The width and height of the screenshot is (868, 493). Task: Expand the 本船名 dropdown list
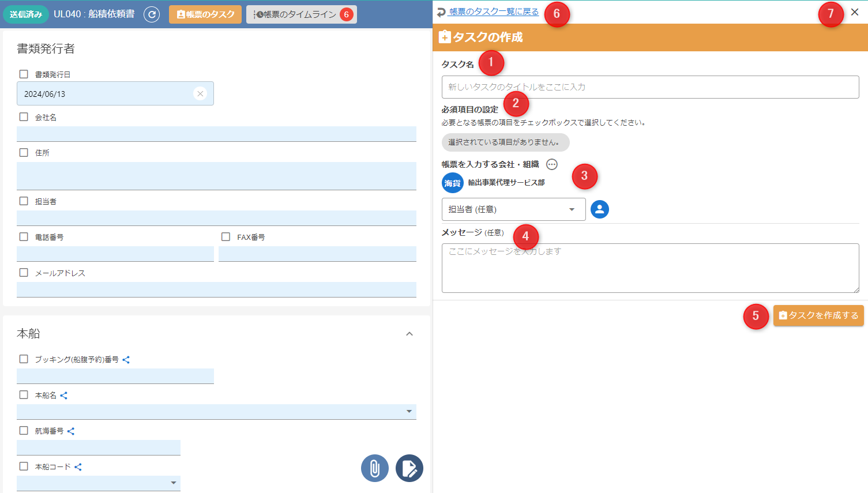click(409, 412)
